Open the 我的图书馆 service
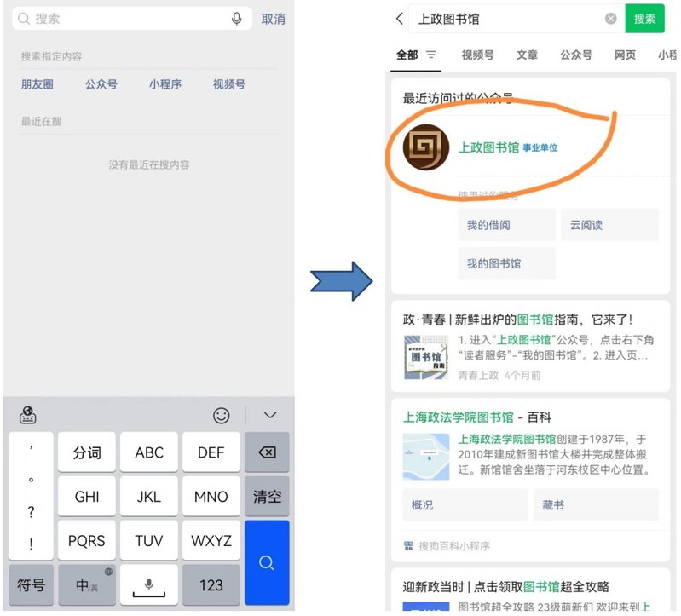Viewport: 681px width, 616px height. click(506, 263)
